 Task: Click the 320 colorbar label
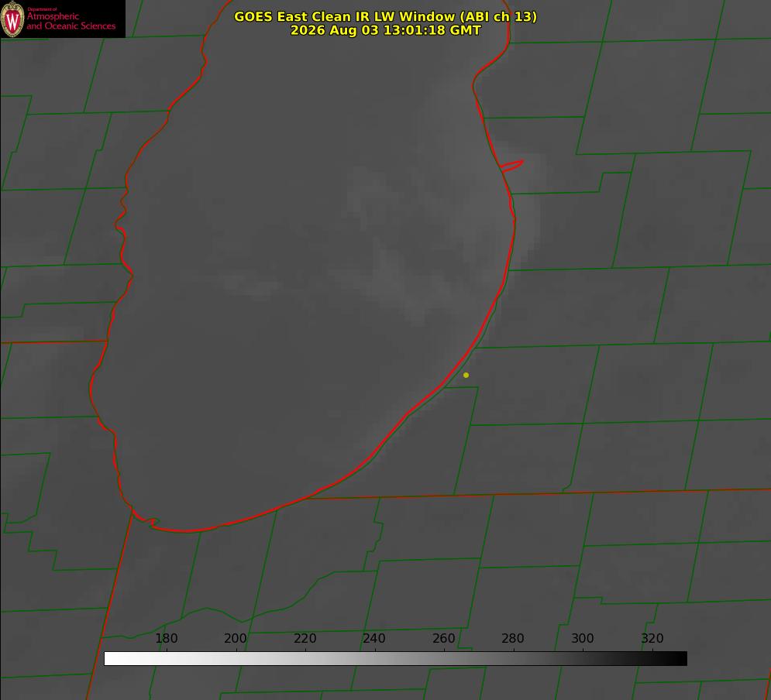[x=652, y=638]
